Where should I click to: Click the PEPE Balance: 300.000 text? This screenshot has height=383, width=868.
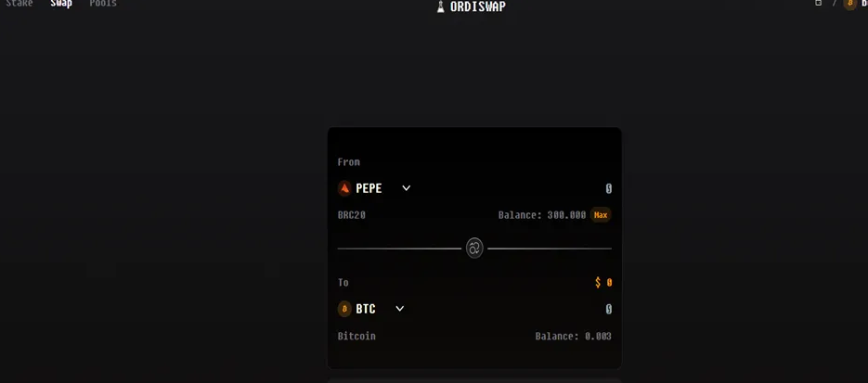point(541,215)
